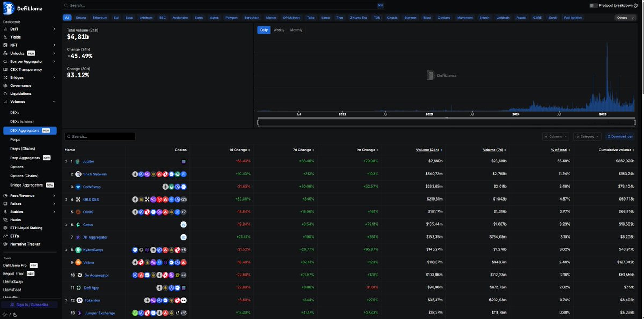This screenshot has height=319, width=644.
Task: Click the Narrative Tracker eye icon
Action: 5,244
